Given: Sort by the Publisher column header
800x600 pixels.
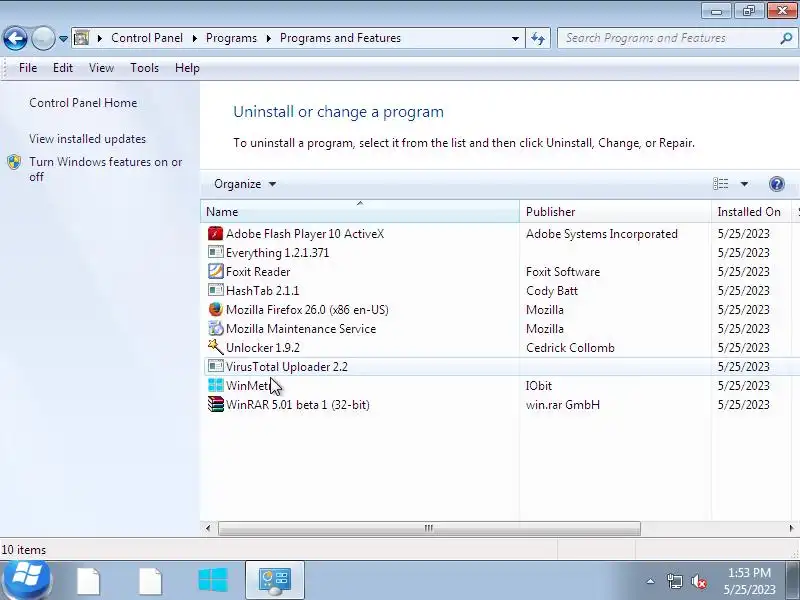Looking at the screenshot, I should 615,212.
